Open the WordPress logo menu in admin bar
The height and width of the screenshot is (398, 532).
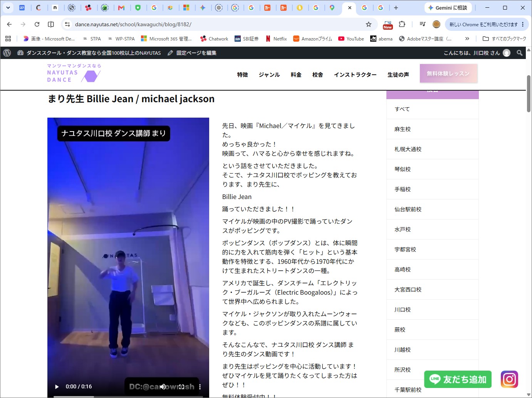pyautogui.click(x=7, y=53)
